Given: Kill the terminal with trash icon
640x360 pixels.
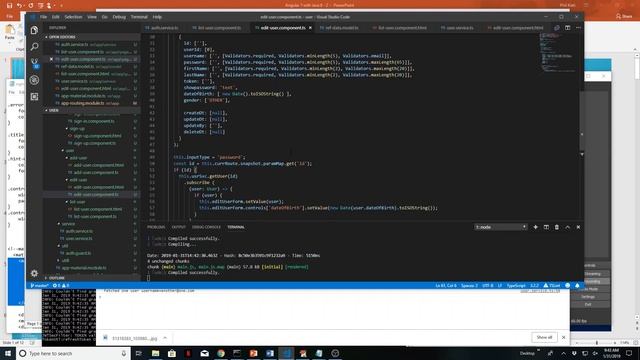Looking at the screenshot, I should (x=557, y=227).
